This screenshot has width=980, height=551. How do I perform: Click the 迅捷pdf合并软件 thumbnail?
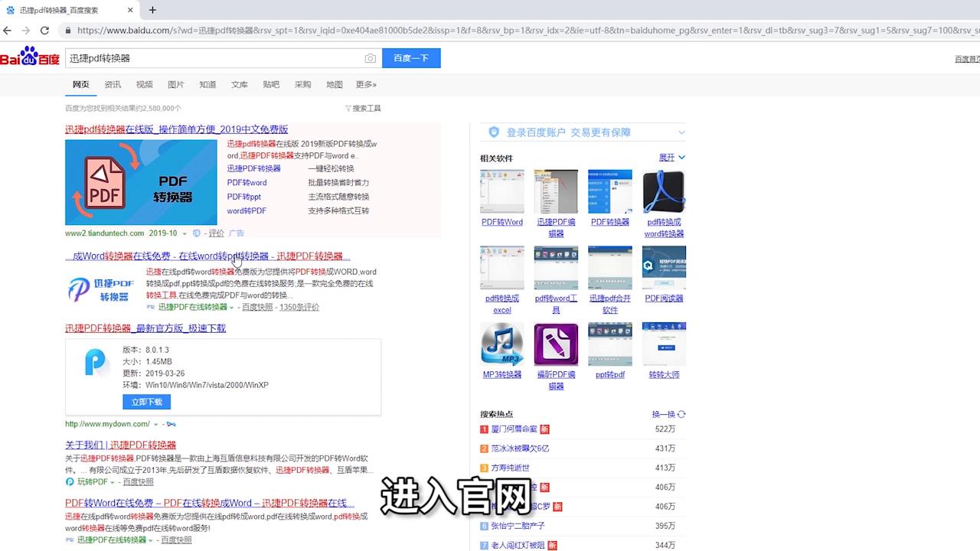[610, 268]
